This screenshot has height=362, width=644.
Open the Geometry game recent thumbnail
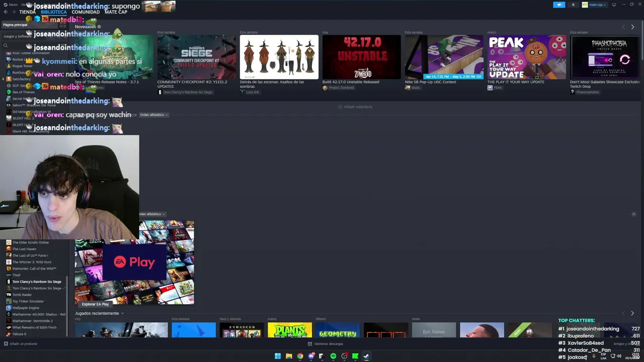click(x=338, y=330)
